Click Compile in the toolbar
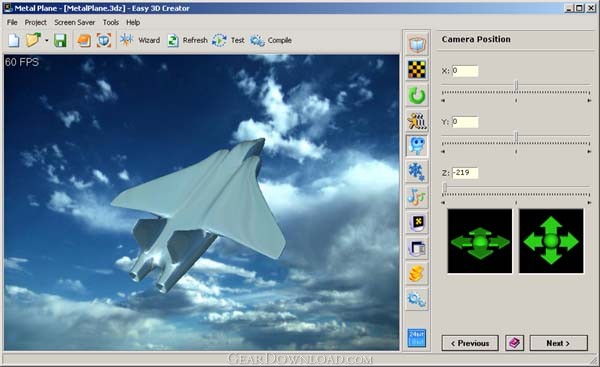This screenshot has height=367, width=600. tap(271, 40)
